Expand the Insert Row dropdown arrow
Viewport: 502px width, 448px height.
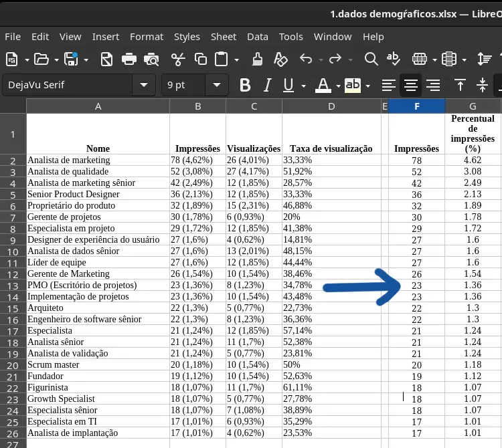pos(434,60)
